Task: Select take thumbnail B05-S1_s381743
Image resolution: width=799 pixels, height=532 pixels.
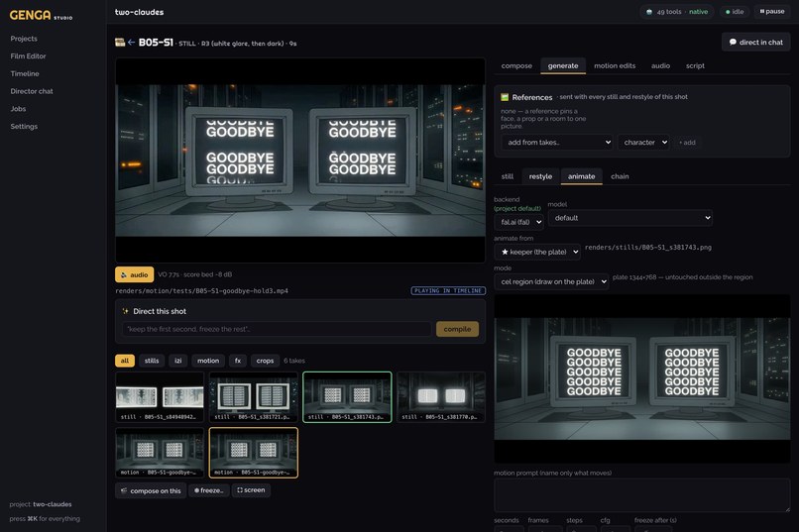Action: coord(347,397)
